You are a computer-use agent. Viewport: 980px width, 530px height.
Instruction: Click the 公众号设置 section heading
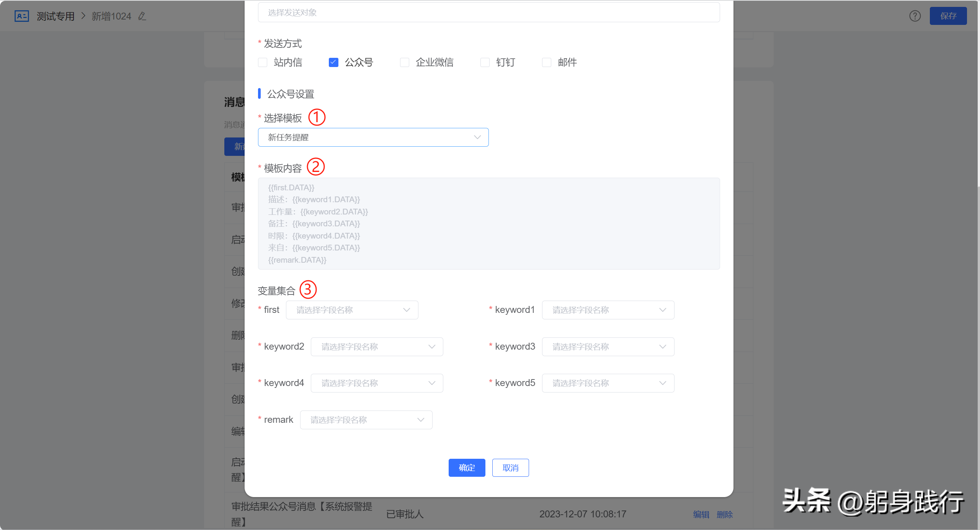291,94
